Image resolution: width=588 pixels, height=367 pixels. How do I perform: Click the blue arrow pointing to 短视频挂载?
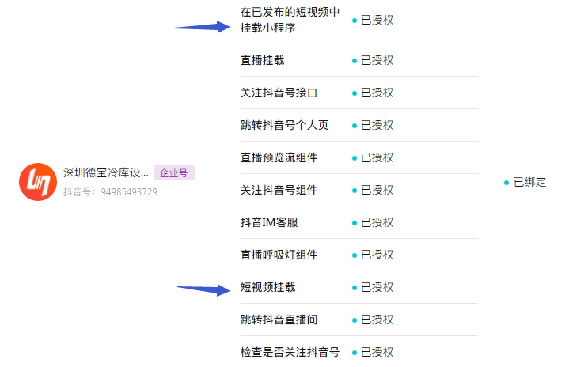click(203, 289)
